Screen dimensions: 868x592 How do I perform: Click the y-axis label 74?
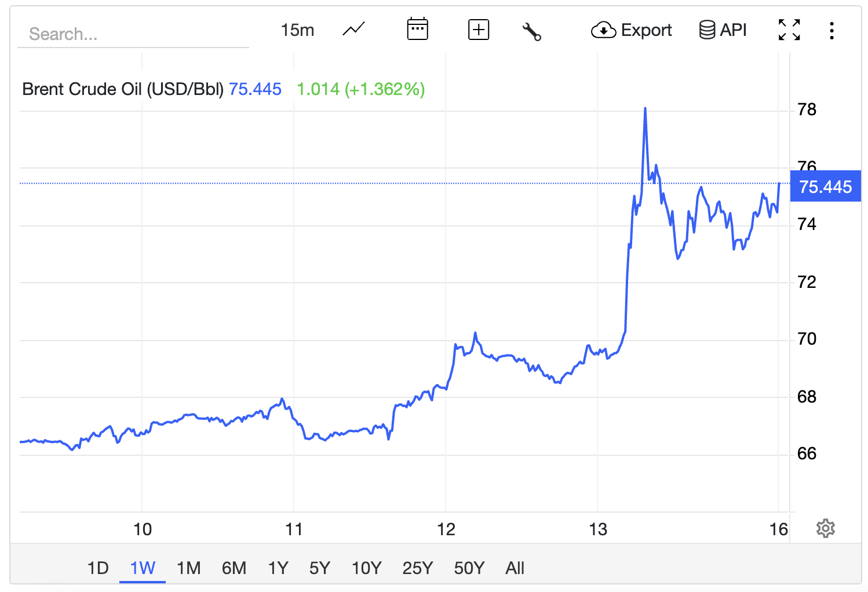[807, 224]
